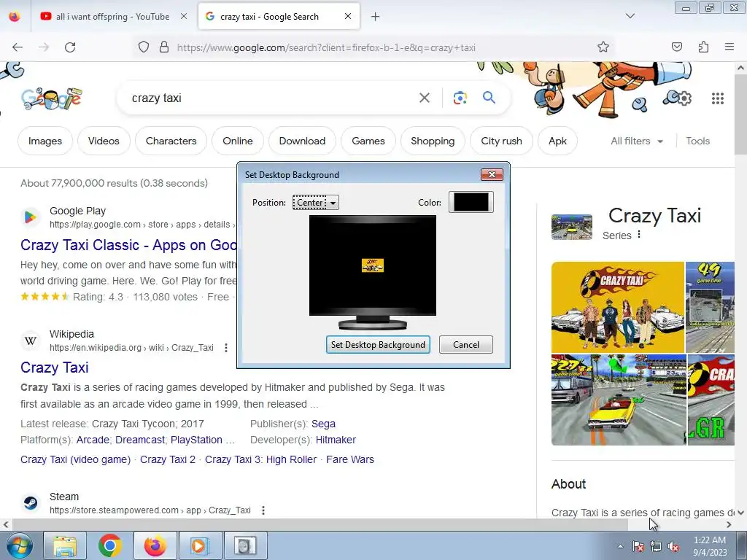Click the Firefox back arrow
The width and height of the screenshot is (747, 560).
(x=18, y=47)
